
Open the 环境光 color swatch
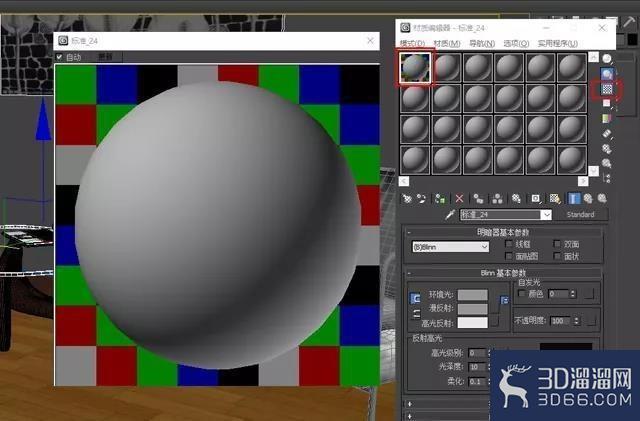pyautogui.click(x=473, y=294)
